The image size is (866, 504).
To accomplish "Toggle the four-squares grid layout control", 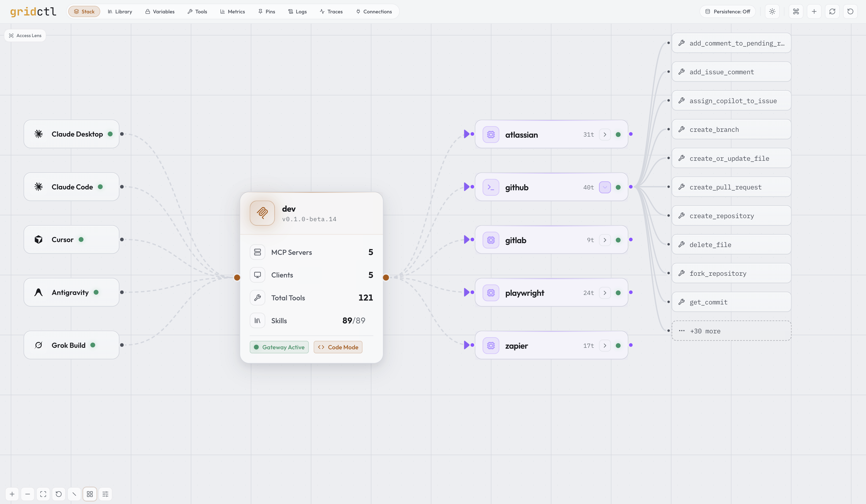I will tap(90, 494).
